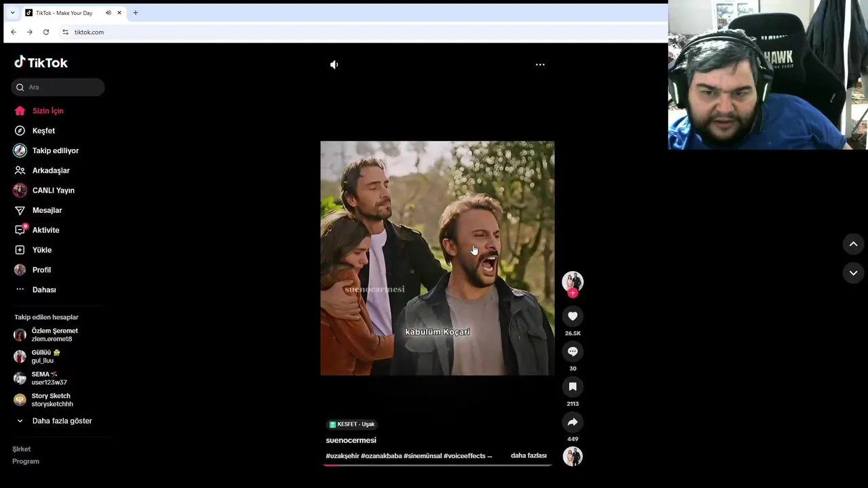
Task: Click browser forward arrow
Action: pos(30,32)
